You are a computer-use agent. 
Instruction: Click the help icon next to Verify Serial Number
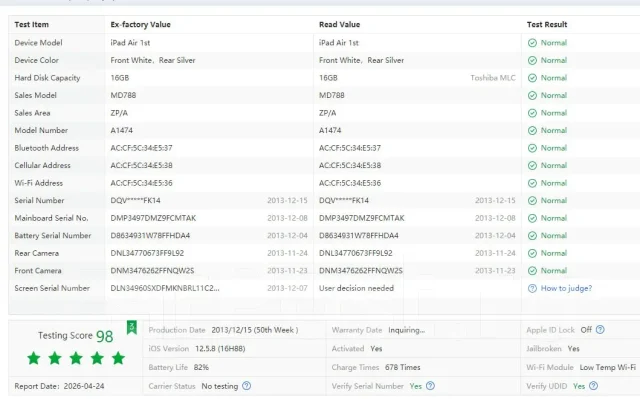point(430,386)
